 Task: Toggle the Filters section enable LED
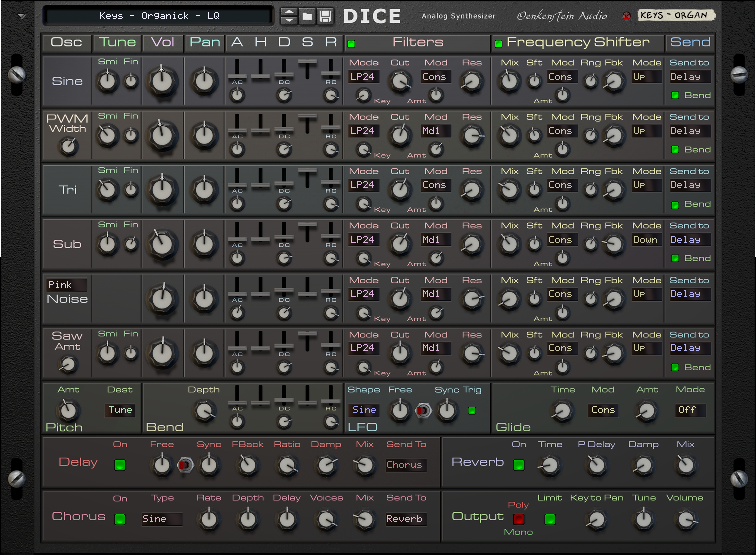coord(351,44)
